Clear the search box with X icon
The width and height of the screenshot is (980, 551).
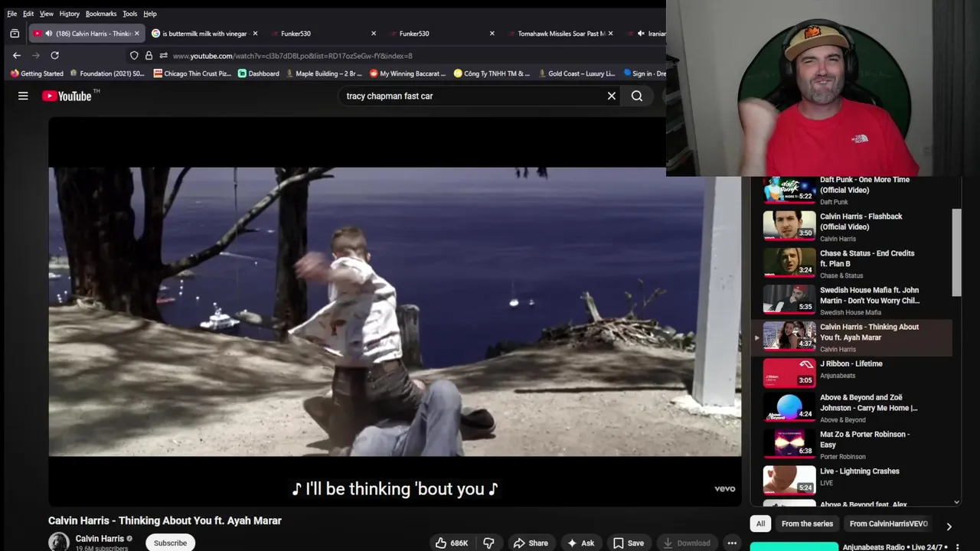pos(612,96)
